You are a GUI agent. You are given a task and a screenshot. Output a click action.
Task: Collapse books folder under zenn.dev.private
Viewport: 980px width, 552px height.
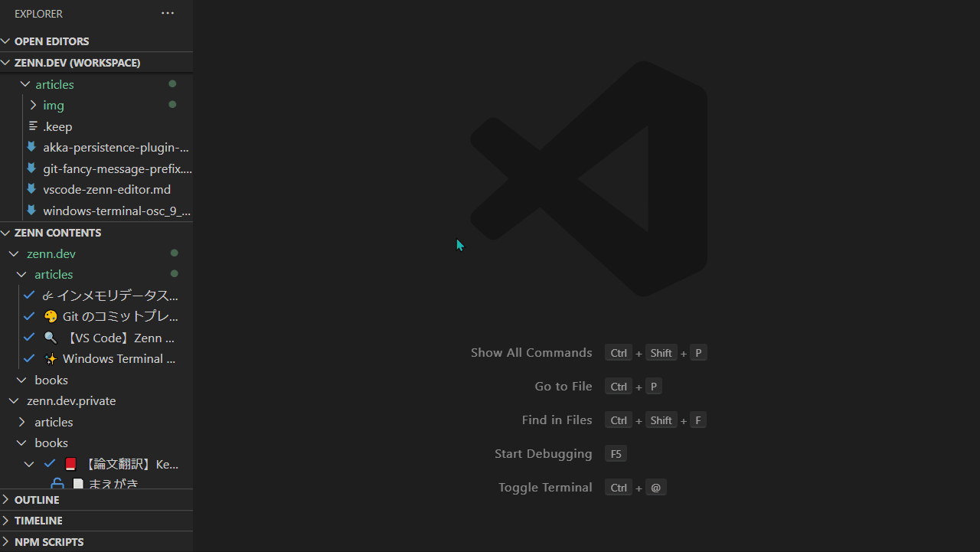tap(21, 443)
